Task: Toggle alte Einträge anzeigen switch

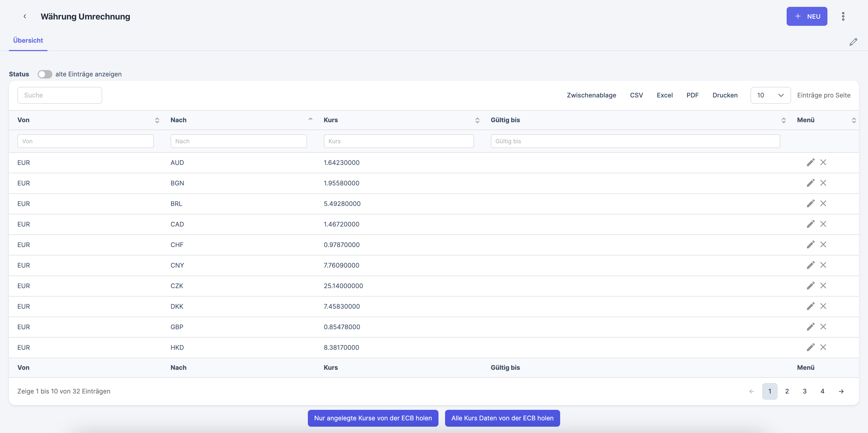Action: point(45,74)
